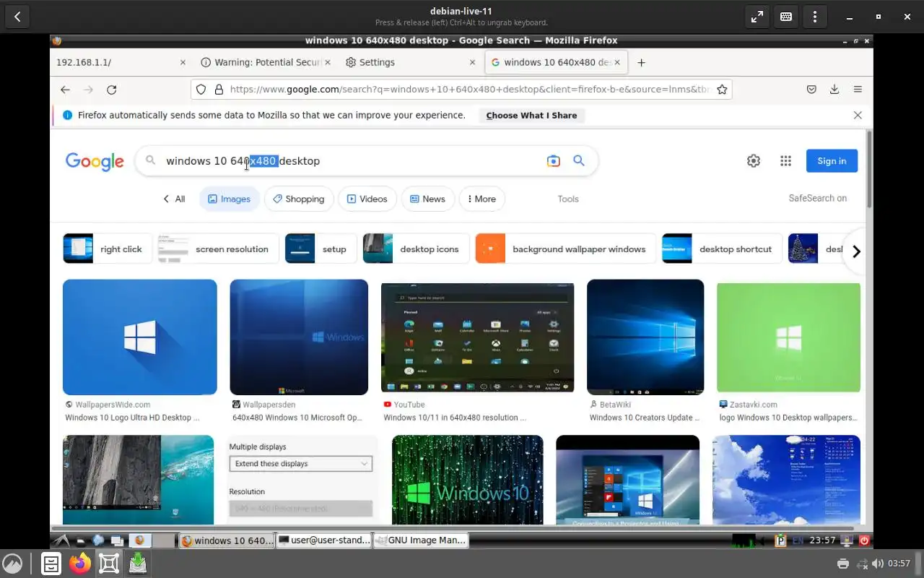Open Wallpapersden 640x480 Windows 10 image
This screenshot has height=578, width=924.
[x=299, y=337]
